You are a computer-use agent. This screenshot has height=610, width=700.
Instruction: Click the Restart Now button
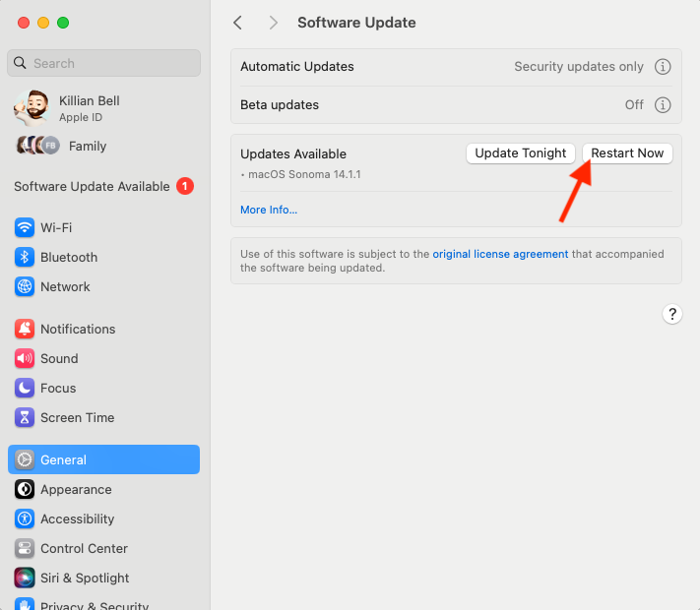point(627,153)
